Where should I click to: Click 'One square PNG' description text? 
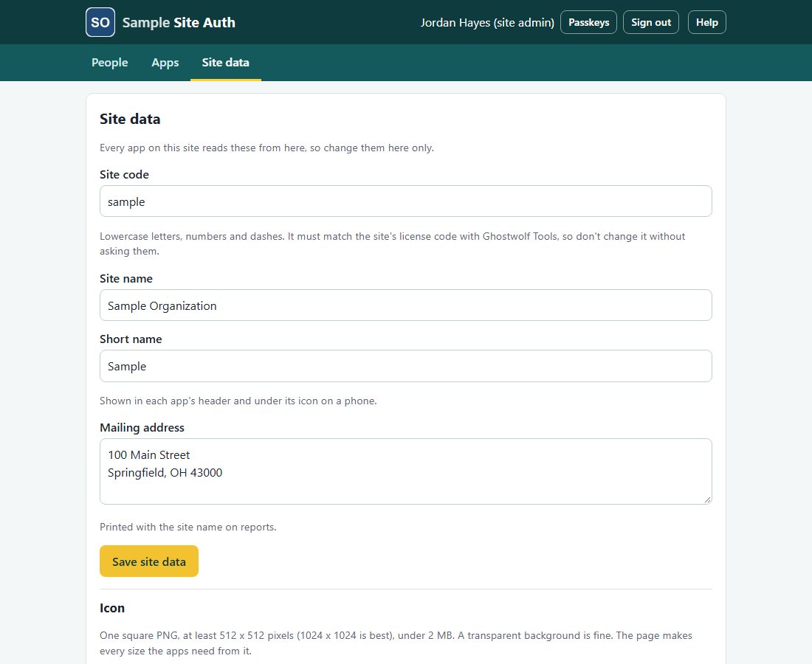[x=396, y=643]
